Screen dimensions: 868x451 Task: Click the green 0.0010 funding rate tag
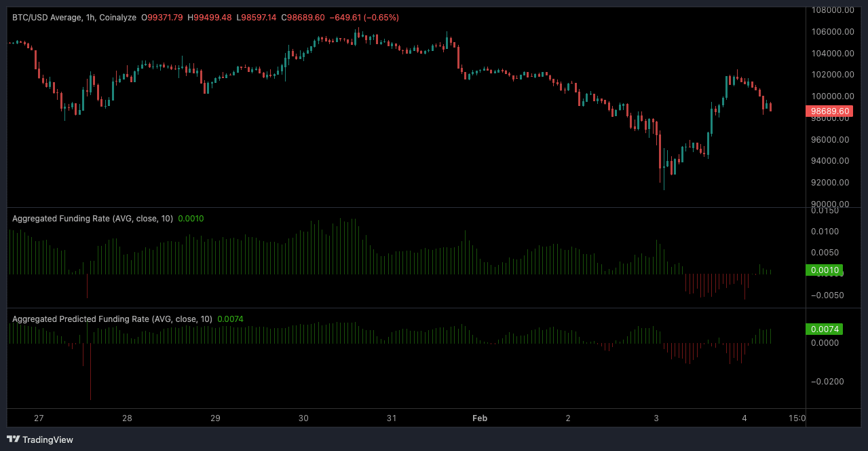(823, 270)
